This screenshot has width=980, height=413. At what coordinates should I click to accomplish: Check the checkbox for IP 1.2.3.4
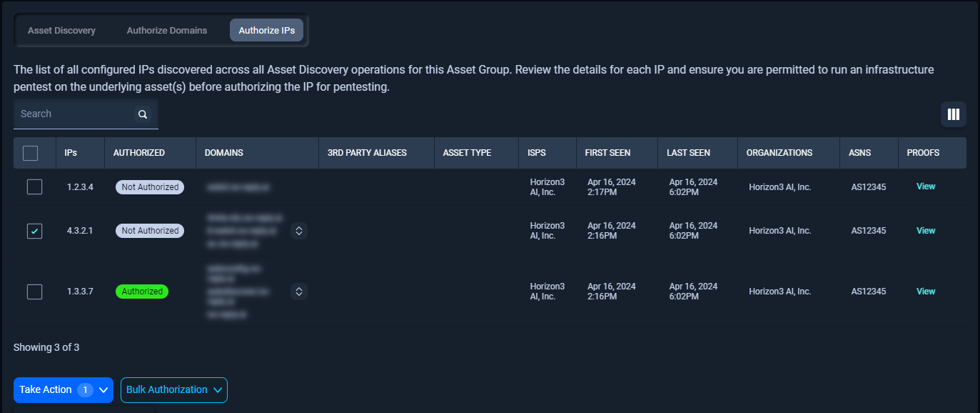tap(34, 186)
